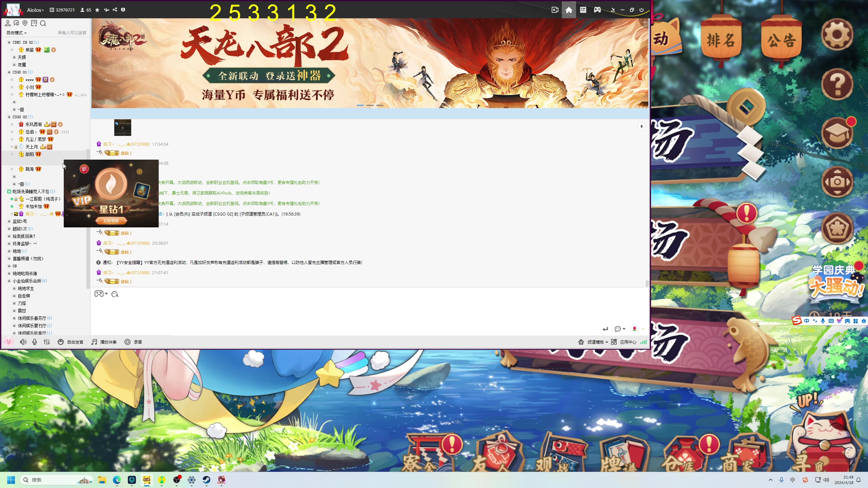Click 播放伴奏 button
The height and width of the screenshot is (488, 868).
104,342
